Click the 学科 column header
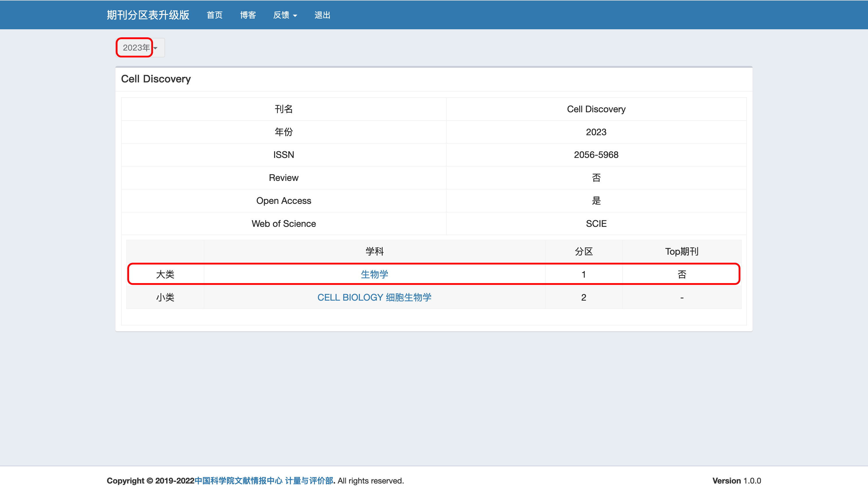The width and height of the screenshot is (868, 495). click(374, 252)
